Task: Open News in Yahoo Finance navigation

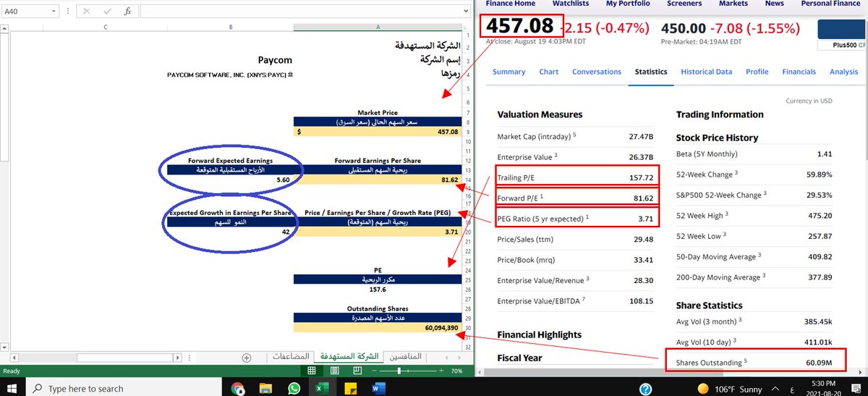Action: coord(774,4)
